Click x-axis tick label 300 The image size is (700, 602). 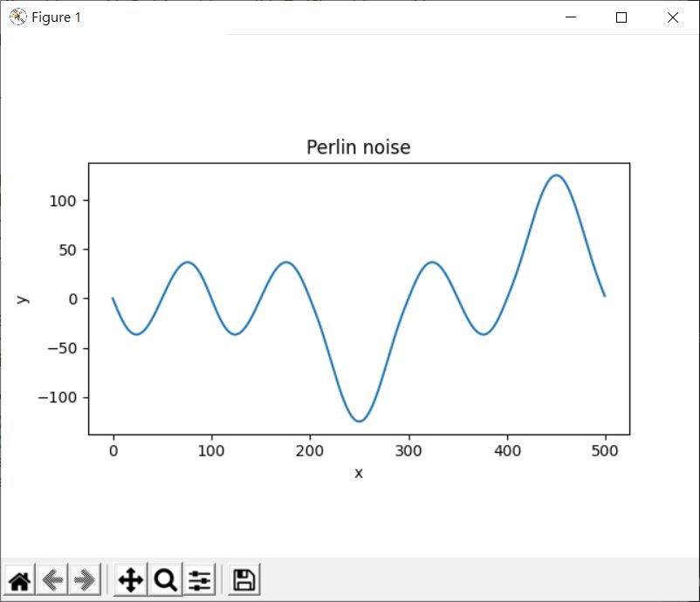point(408,451)
